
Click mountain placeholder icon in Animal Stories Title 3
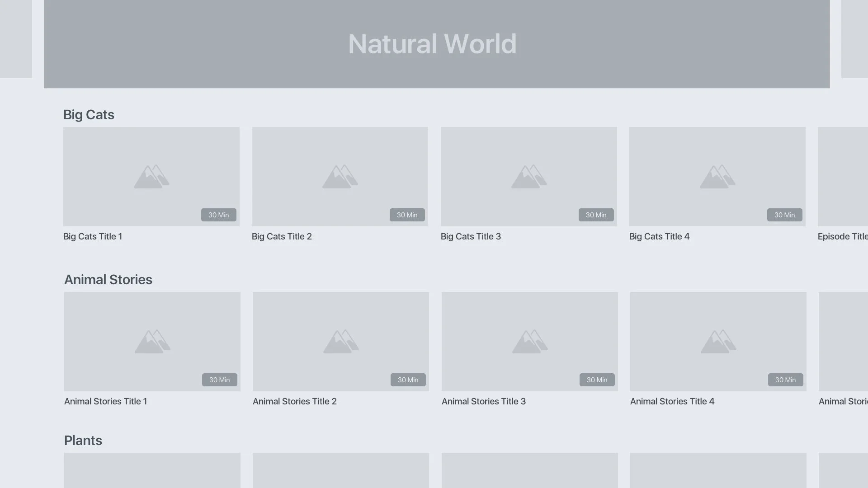coord(530,342)
